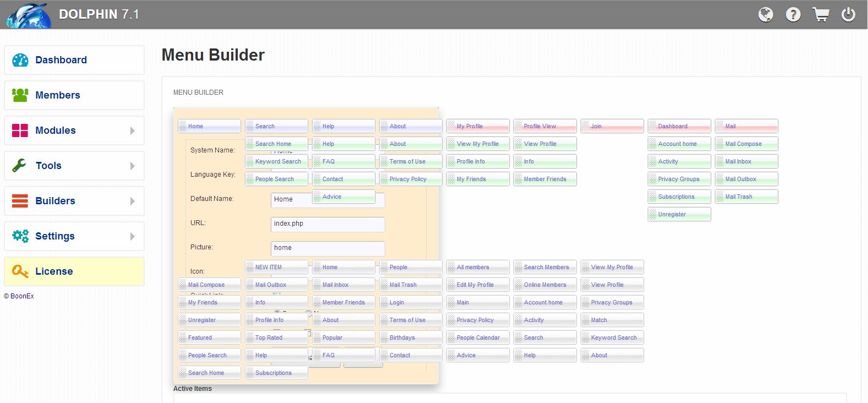
Task: Click the Dashboard gauge icon in sidebar
Action: [x=20, y=60]
